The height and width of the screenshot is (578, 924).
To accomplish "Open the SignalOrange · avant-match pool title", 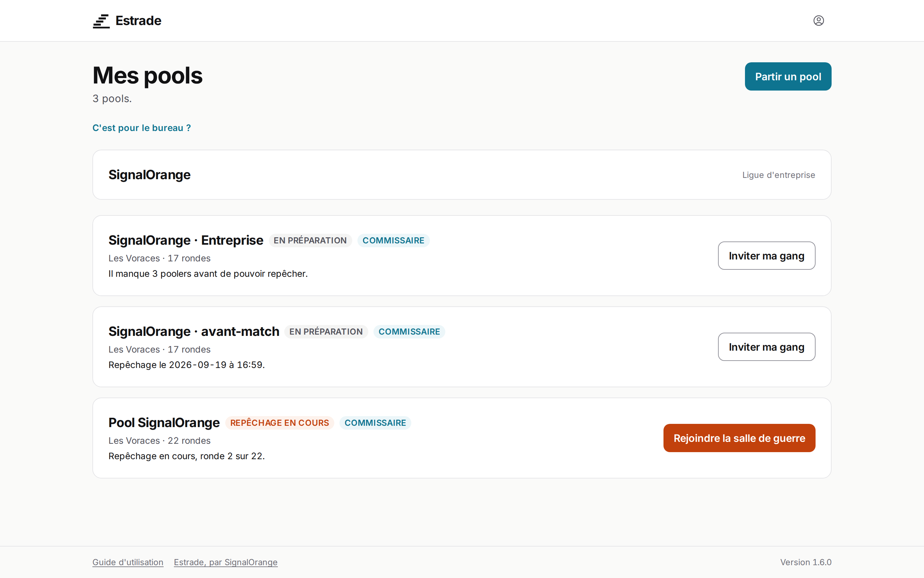I will click(x=194, y=331).
